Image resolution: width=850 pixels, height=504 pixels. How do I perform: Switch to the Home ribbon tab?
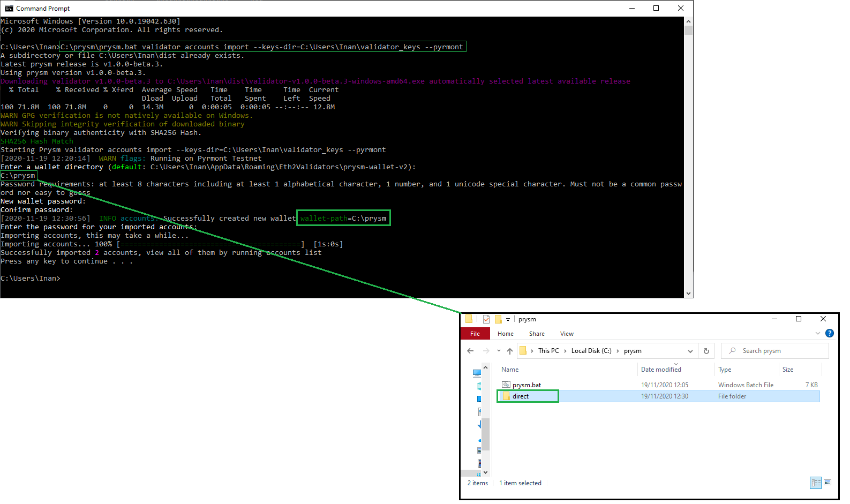coord(505,334)
